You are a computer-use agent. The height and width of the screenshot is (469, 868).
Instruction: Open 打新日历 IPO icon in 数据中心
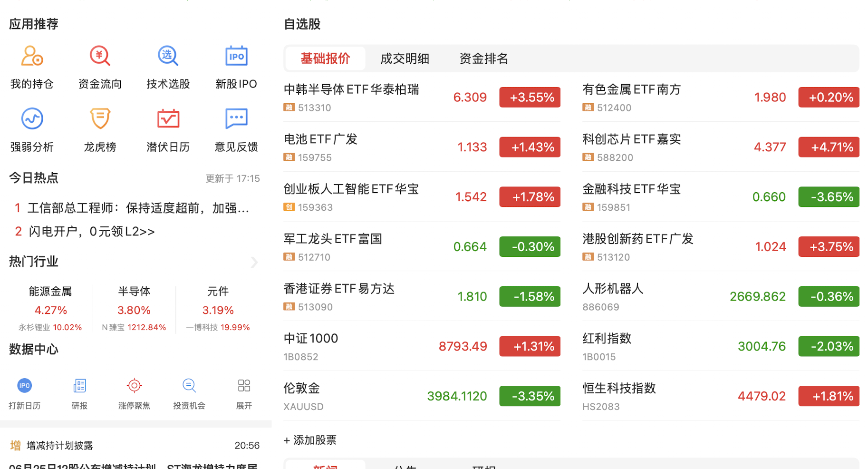[24, 385]
